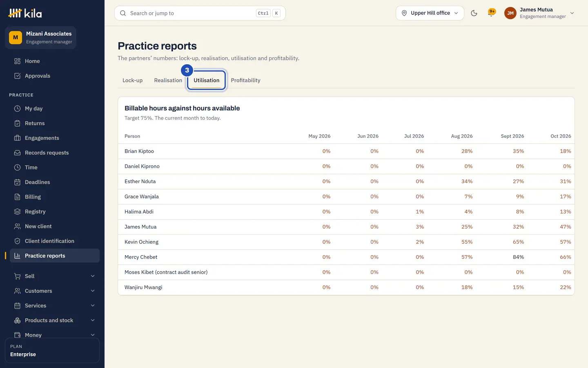The height and width of the screenshot is (368, 588).
Task: Click the Products and stock icon
Action: [x=17, y=320]
